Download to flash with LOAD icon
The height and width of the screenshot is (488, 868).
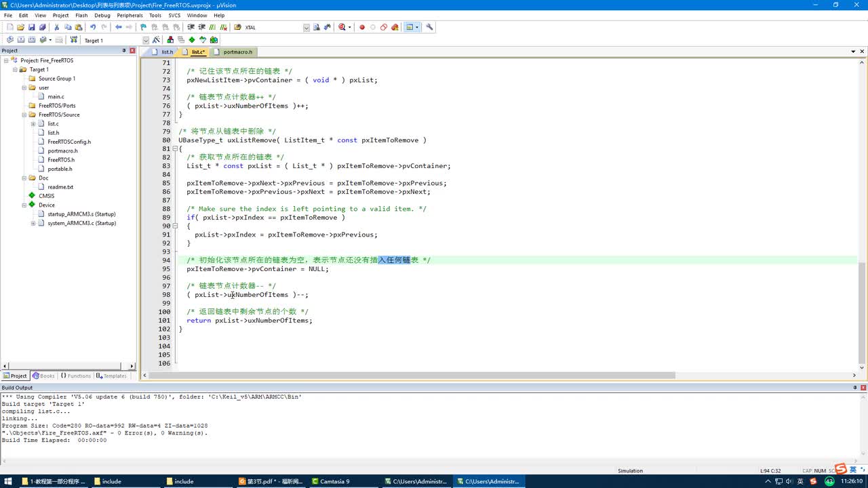74,40
